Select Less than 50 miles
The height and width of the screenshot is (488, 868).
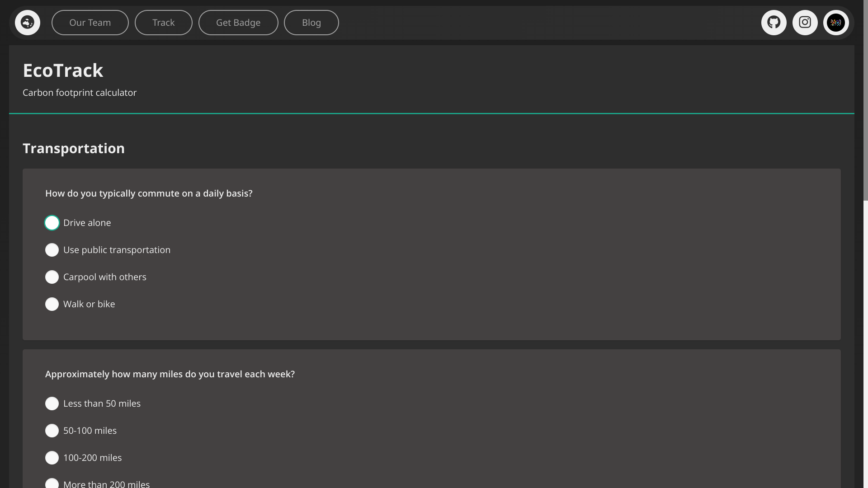[x=52, y=404]
